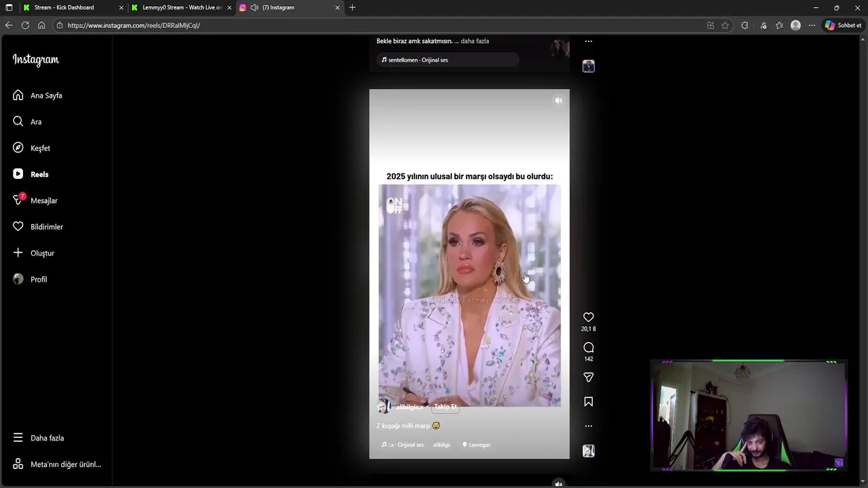Open Ara search in Instagram sidebar
Screen dimensions: 868x488
pos(27,122)
